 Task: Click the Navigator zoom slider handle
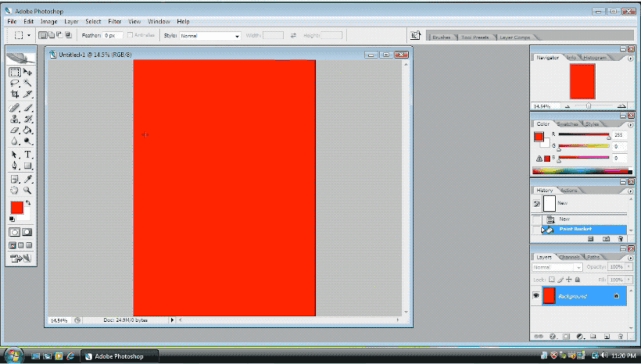point(588,106)
